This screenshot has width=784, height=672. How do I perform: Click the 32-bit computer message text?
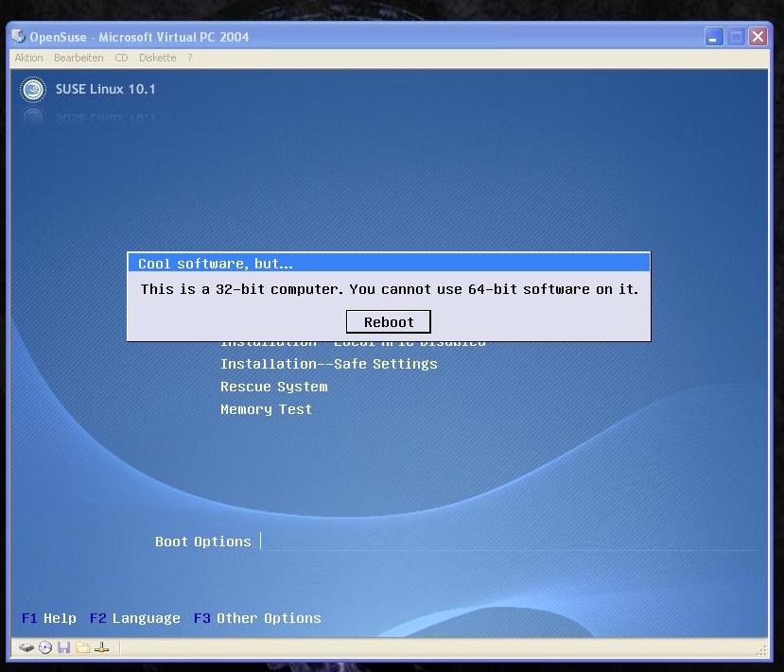click(389, 289)
